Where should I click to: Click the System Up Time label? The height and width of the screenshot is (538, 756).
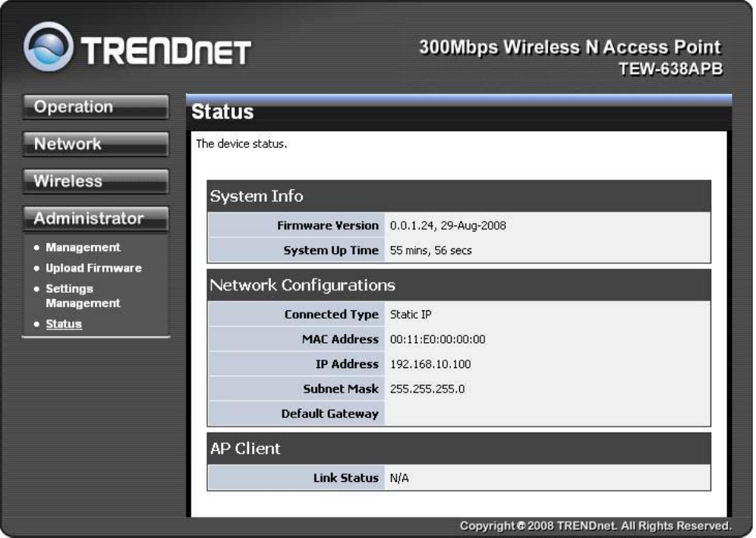click(x=331, y=250)
